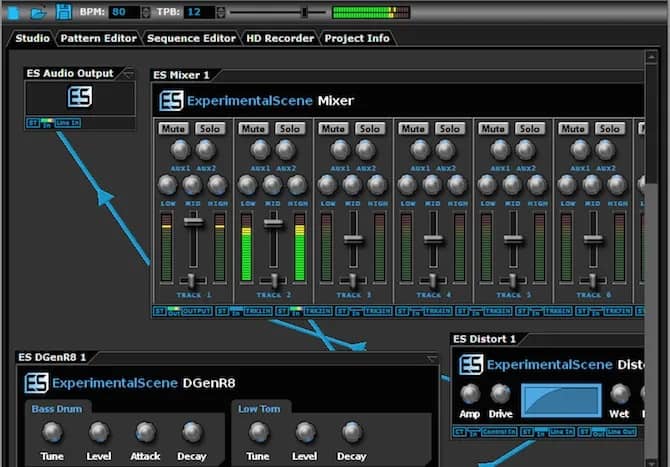
Task: Click the ES logo in Audio Output module
Action: click(80, 97)
